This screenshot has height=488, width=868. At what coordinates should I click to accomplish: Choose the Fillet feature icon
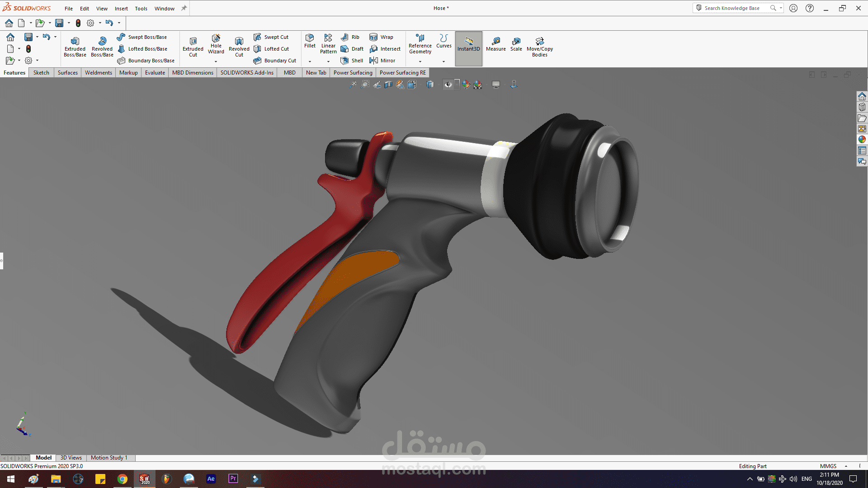310,41
